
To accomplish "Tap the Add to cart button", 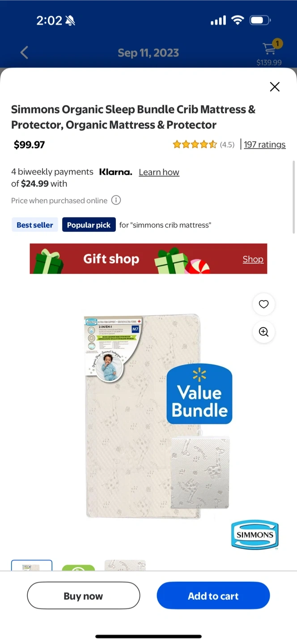I will [213, 596].
